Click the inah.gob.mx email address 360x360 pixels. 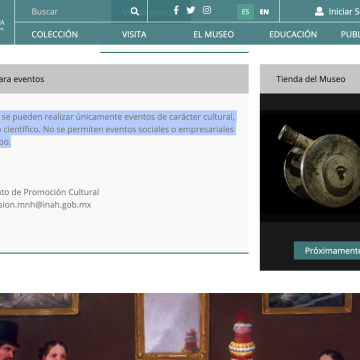[x=46, y=205]
